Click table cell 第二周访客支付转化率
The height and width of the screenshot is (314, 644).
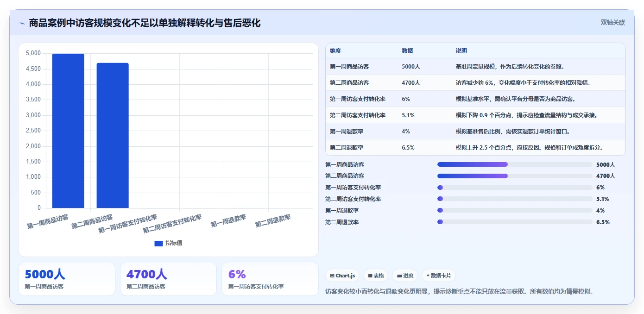tap(358, 115)
